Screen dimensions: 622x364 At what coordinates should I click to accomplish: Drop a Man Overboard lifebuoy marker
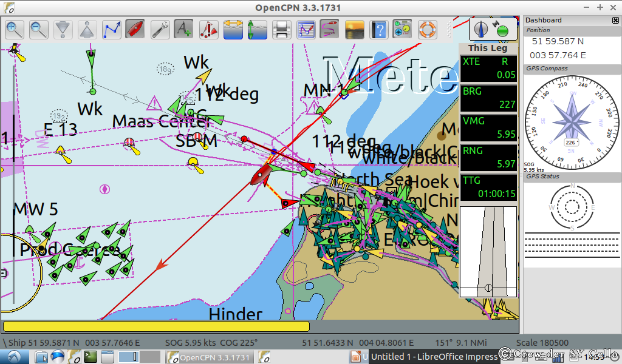click(427, 29)
